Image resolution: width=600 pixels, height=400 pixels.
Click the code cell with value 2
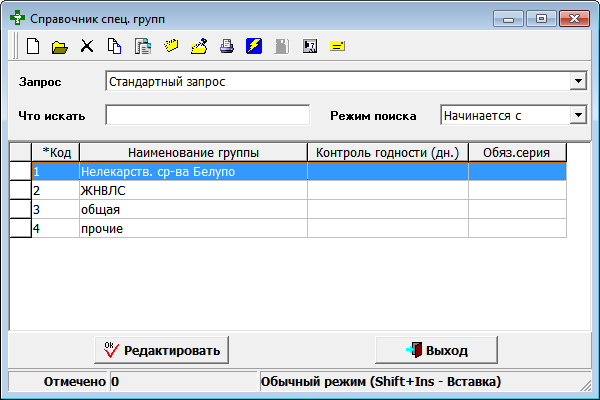click(55, 190)
